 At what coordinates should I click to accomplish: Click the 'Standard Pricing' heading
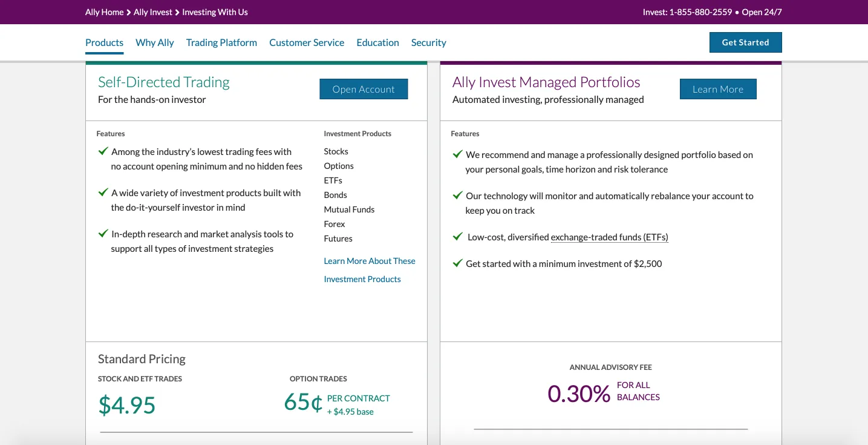pyautogui.click(x=142, y=359)
